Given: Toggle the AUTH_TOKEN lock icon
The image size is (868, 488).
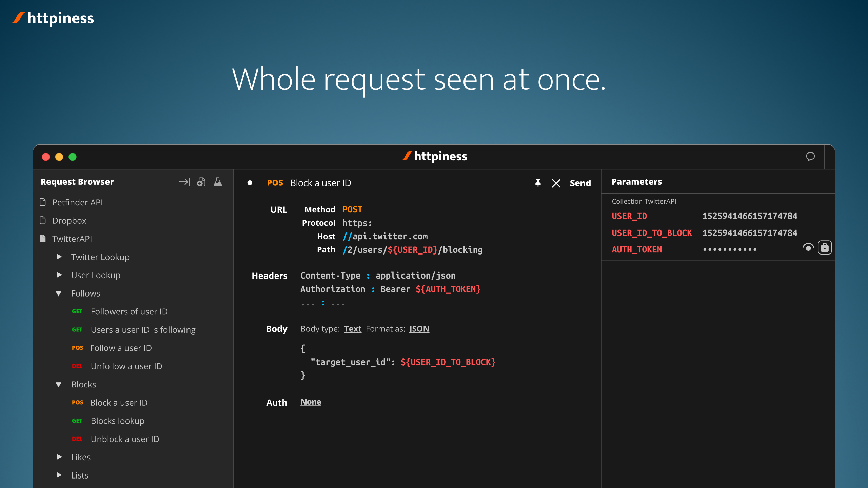Looking at the screenshot, I should coord(825,248).
